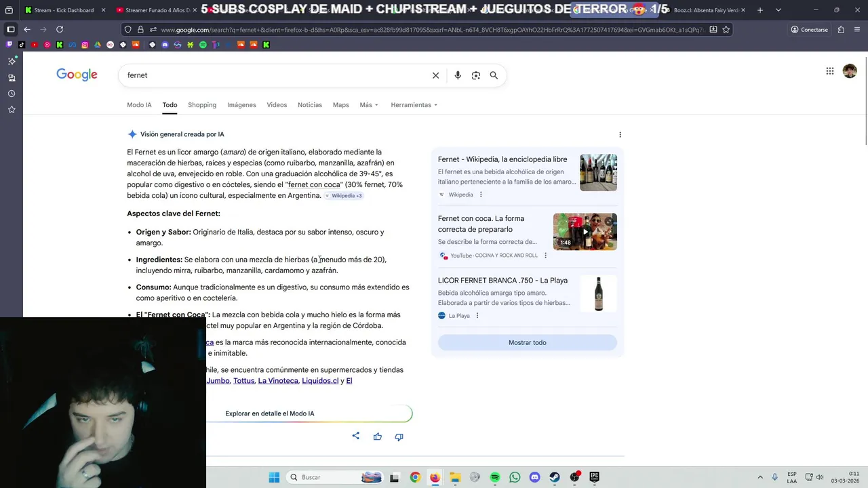
Task: Open the YouTube bookmark icon
Action: coord(35,45)
